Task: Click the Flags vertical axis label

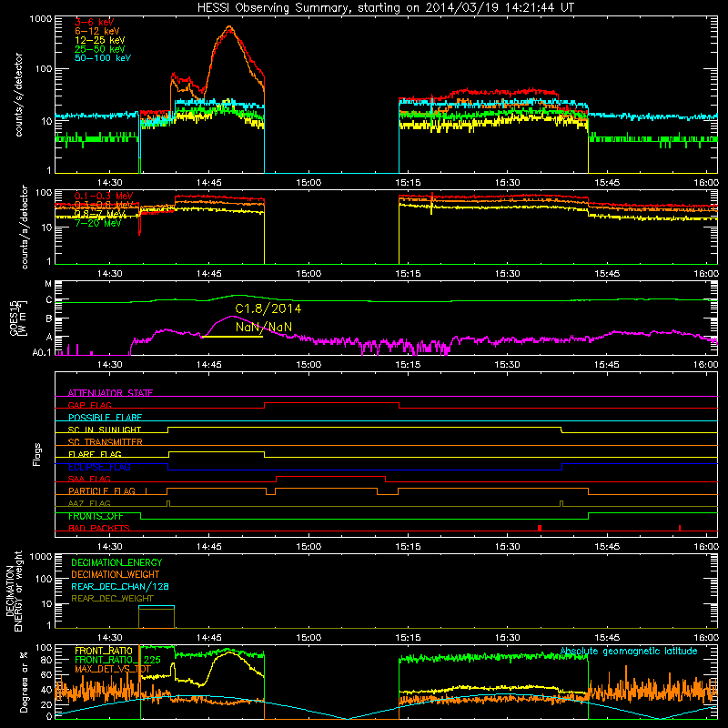Action: pyautogui.click(x=37, y=454)
